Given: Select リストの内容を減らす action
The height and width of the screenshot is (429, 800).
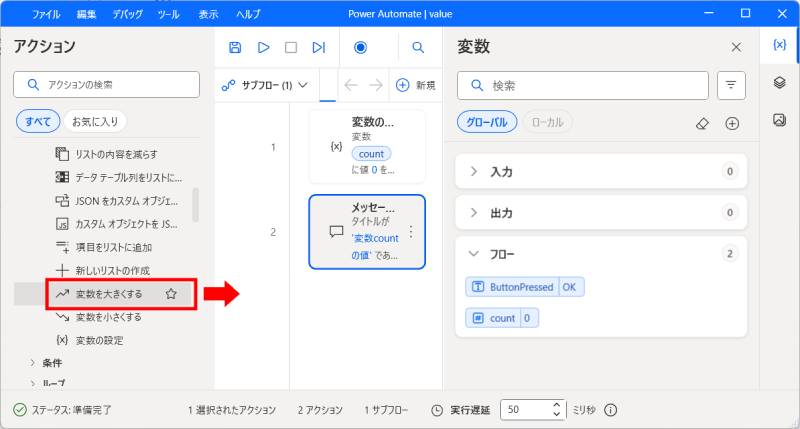Looking at the screenshot, I should (106, 154).
